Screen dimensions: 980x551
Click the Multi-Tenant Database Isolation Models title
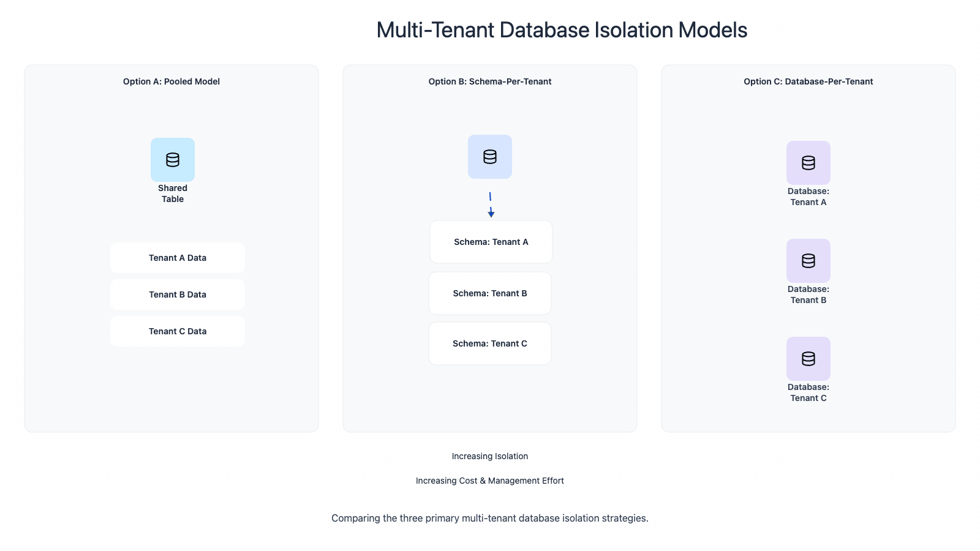coord(562,30)
